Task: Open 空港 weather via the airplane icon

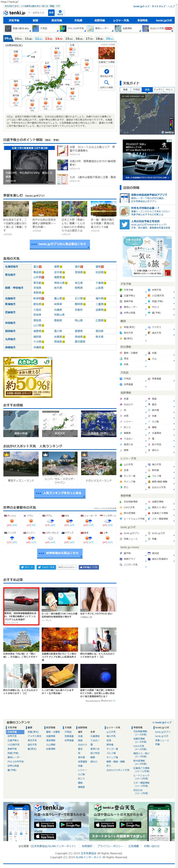Action: click(121, 470)
